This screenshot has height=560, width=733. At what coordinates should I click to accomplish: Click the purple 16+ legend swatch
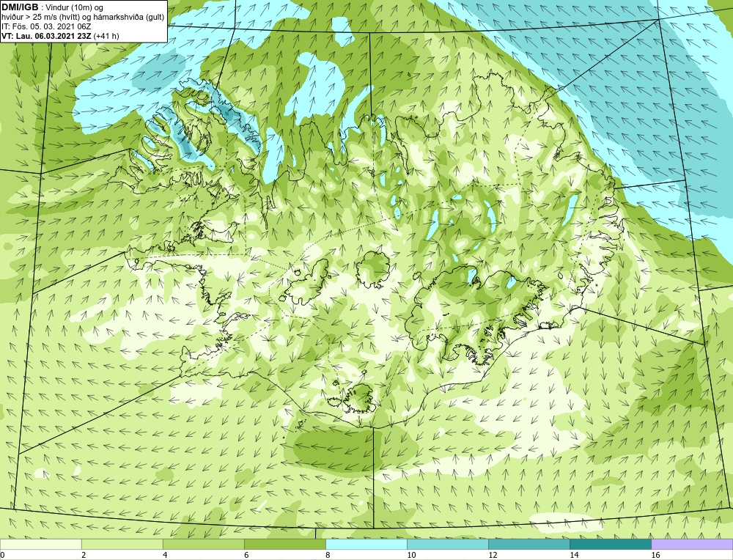click(692, 544)
